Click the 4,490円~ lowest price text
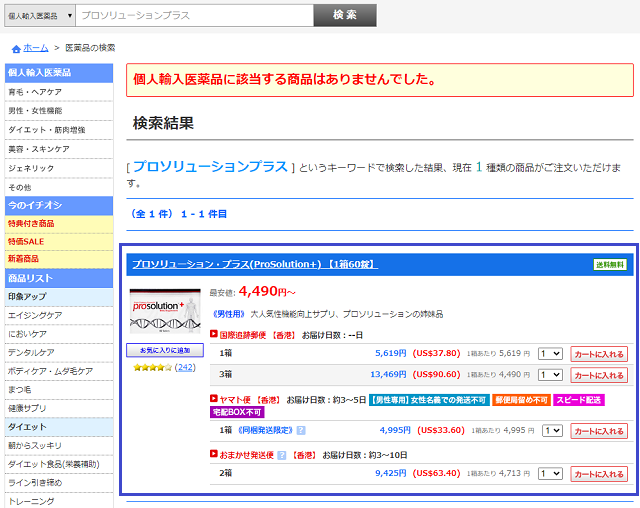 (x=267, y=292)
